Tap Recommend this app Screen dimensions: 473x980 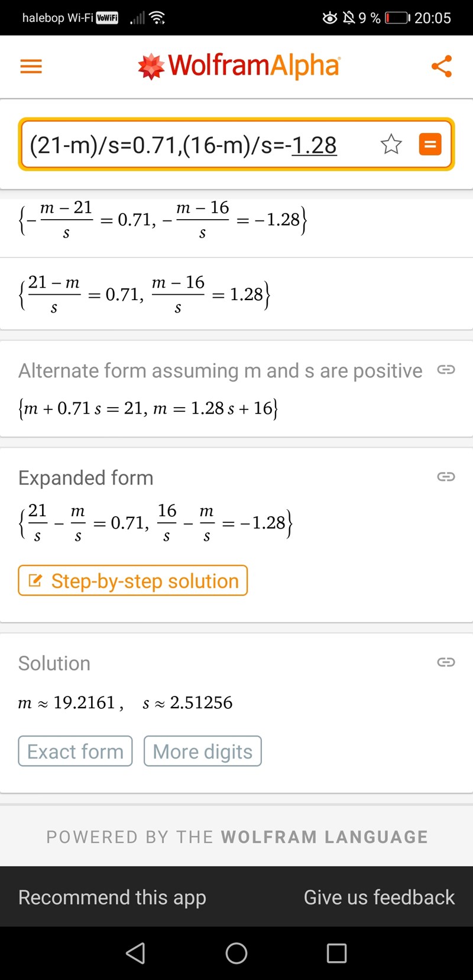coord(112,897)
